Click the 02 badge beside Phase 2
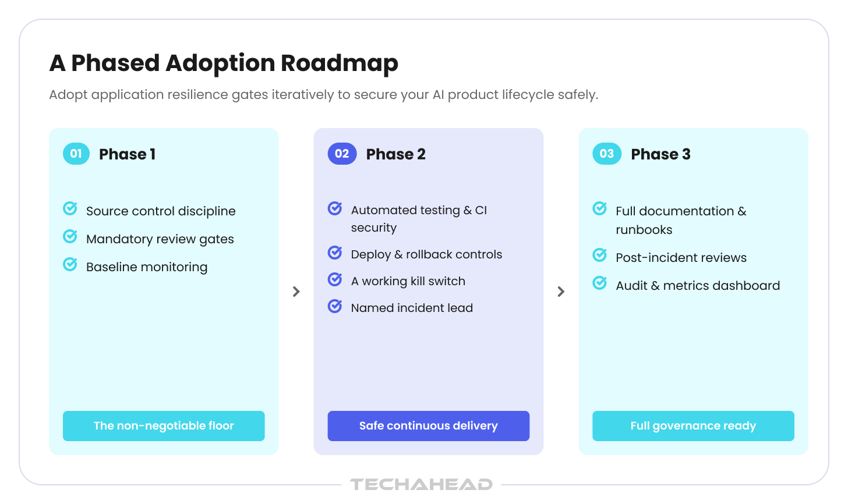The height and width of the screenshot is (504, 848). (342, 154)
